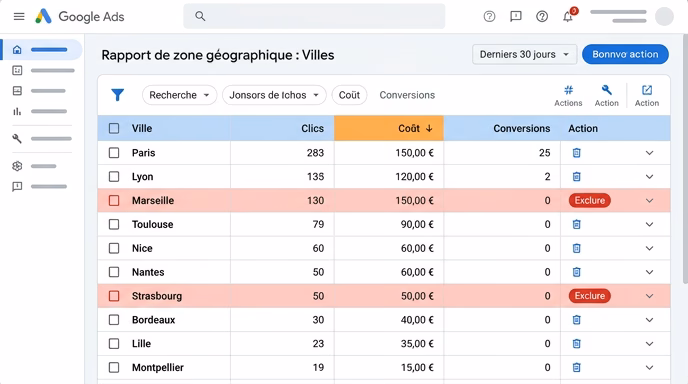Sort by the Coût column header
The width and height of the screenshot is (688, 384).
[389, 128]
